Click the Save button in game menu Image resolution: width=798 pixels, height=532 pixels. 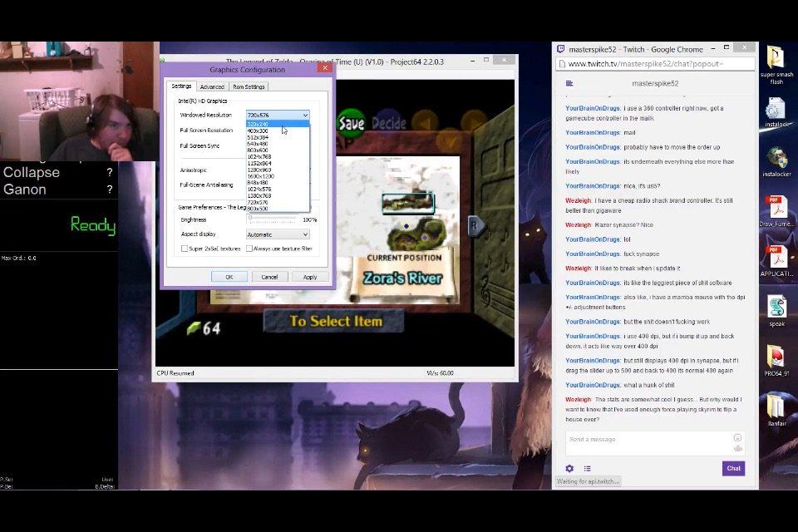click(x=351, y=123)
